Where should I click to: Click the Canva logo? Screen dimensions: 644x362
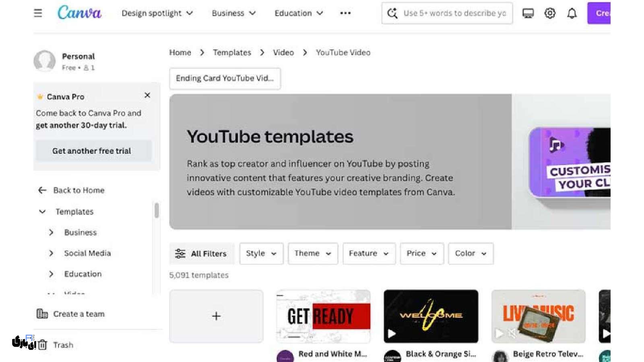79,12
